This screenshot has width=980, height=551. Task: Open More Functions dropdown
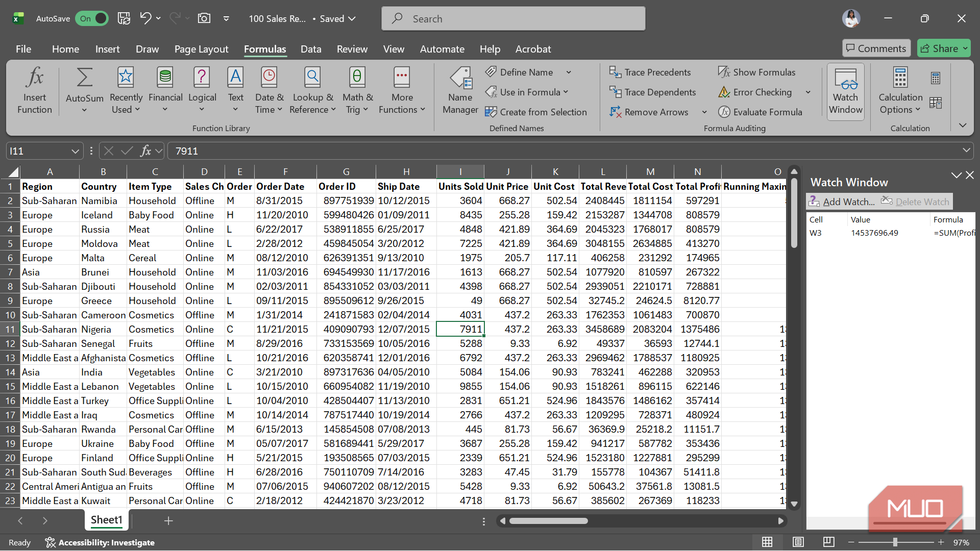(402, 91)
